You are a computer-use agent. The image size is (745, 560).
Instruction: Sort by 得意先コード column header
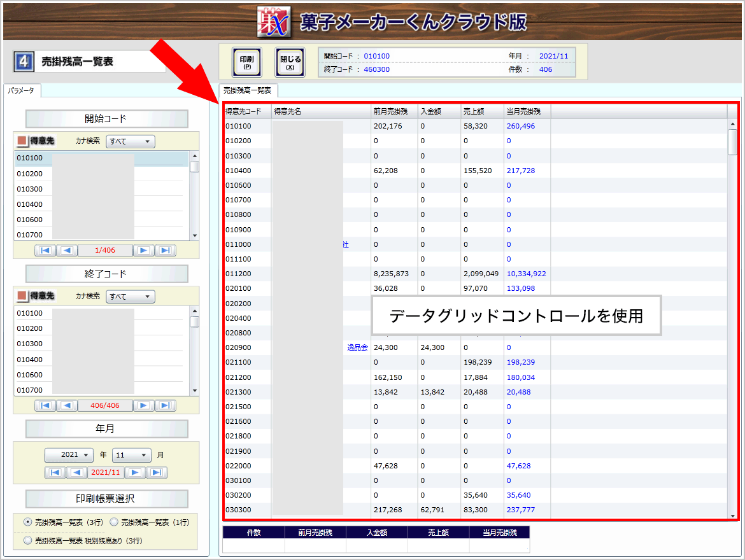pos(247,111)
